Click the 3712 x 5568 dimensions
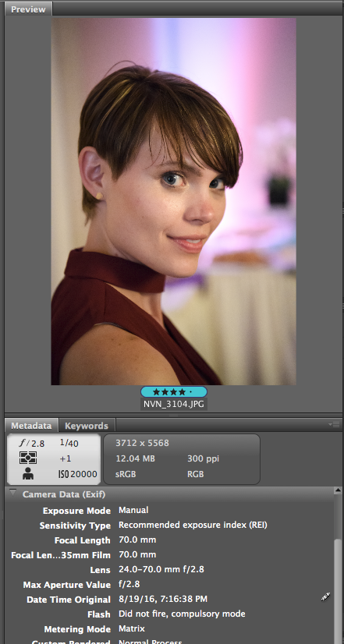This screenshot has height=644, width=344. click(x=142, y=443)
